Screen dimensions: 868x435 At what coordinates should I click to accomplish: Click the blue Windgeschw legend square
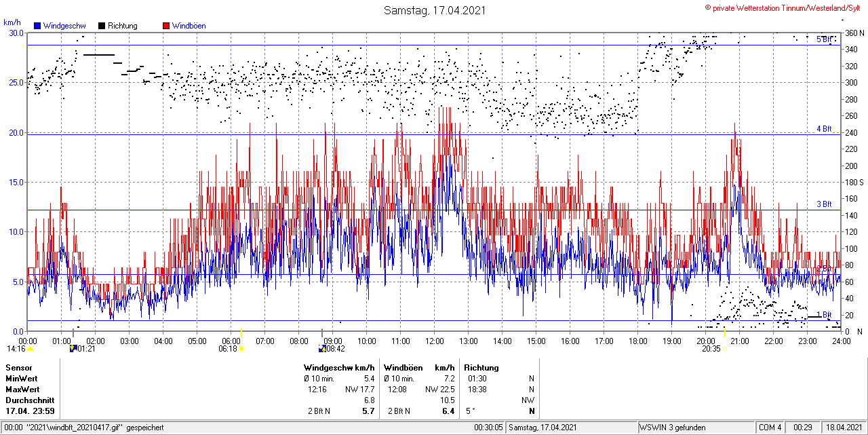pos(37,26)
